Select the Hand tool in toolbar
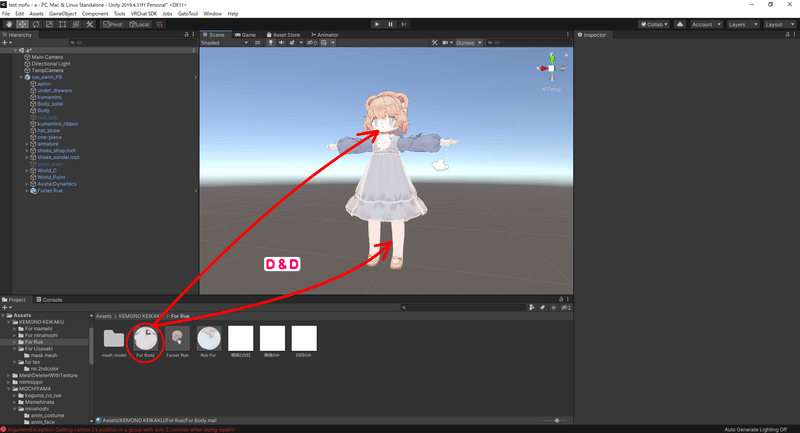Viewport: 800px width, 433px height. [9, 24]
